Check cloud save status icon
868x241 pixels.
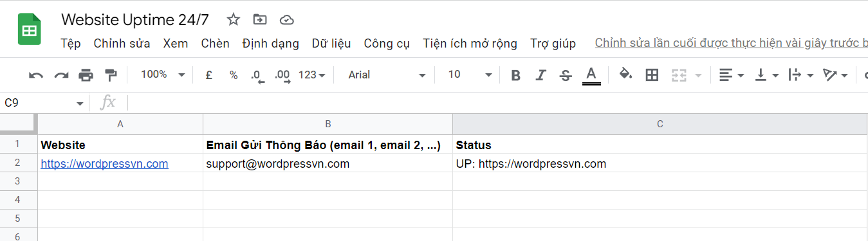(x=287, y=20)
